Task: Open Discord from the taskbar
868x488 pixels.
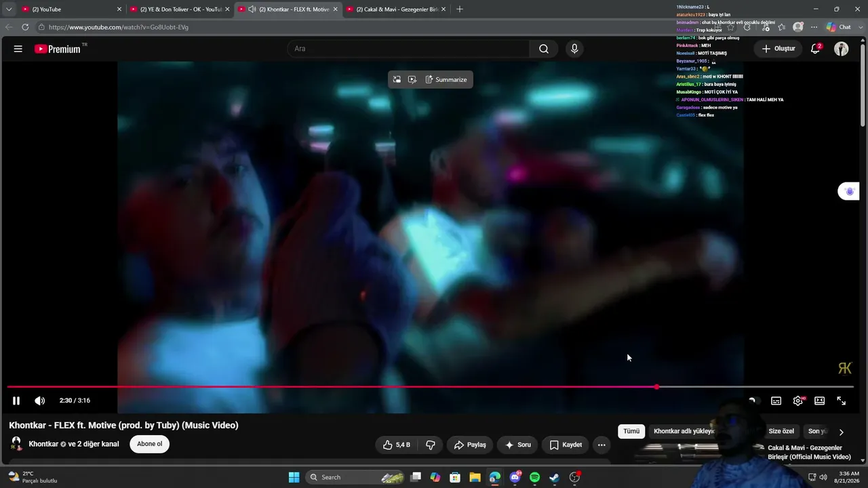Action: click(x=515, y=477)
